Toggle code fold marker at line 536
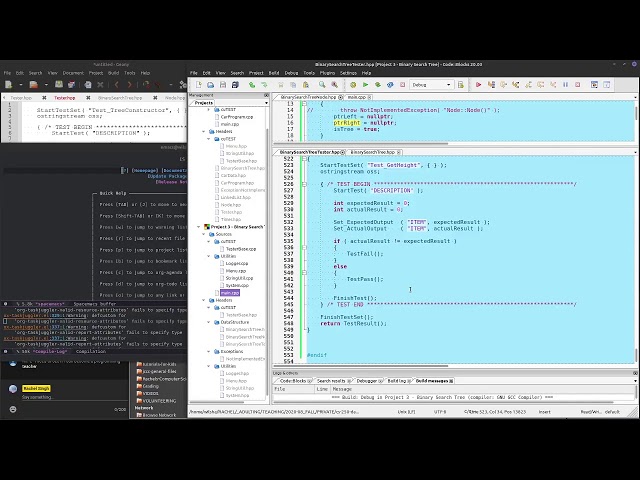Viewport: 640px width, 480px height. (x=304, y=247)
